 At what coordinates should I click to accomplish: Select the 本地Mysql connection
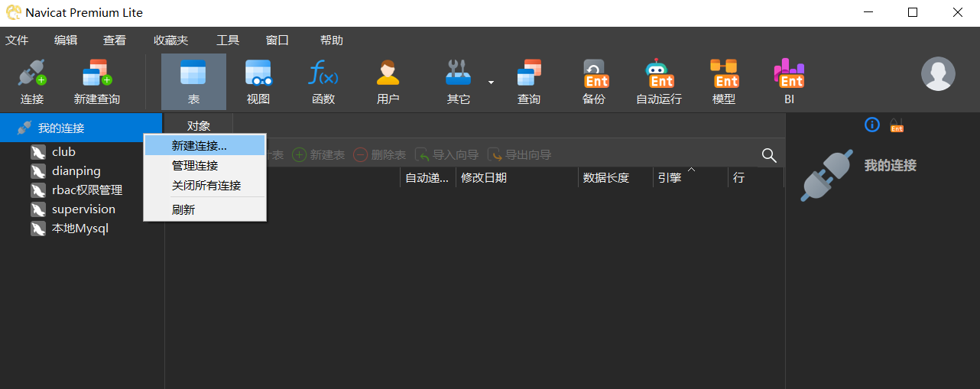coord(80,229)
